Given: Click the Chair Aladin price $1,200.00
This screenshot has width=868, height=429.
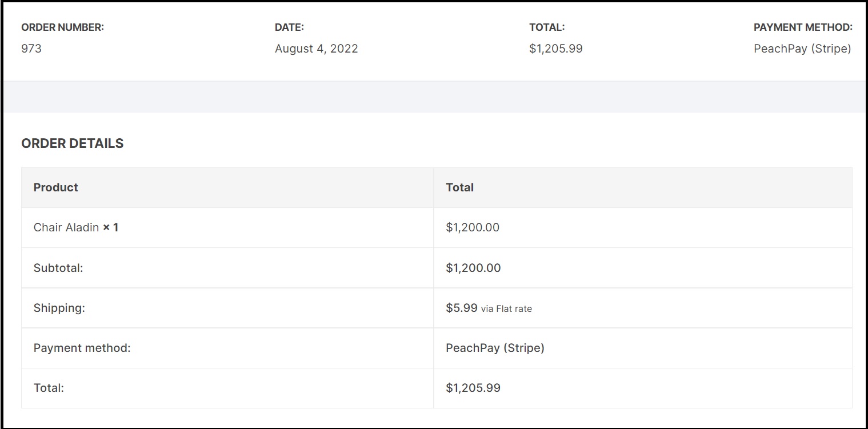Looking at the screenshot, I should [473, 227].
